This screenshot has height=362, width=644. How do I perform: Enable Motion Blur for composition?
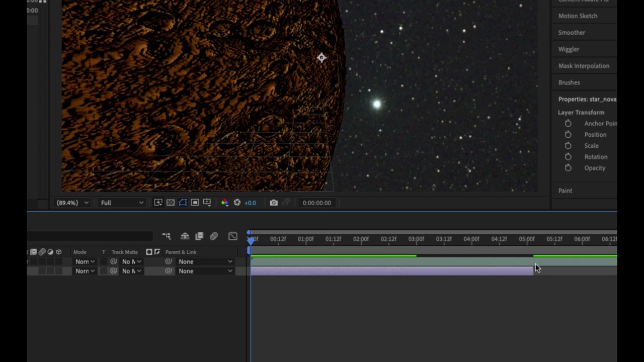coord(214,236)
